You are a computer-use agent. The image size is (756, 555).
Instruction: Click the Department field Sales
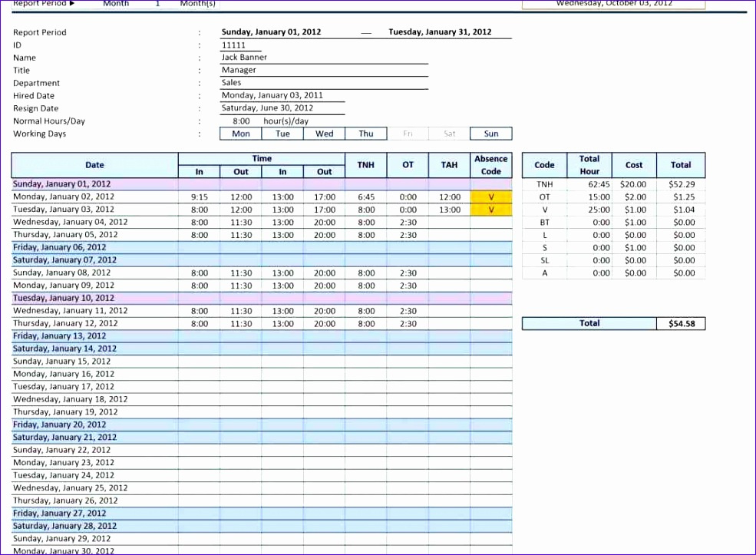pyautogui.click(x=324, y=83)
